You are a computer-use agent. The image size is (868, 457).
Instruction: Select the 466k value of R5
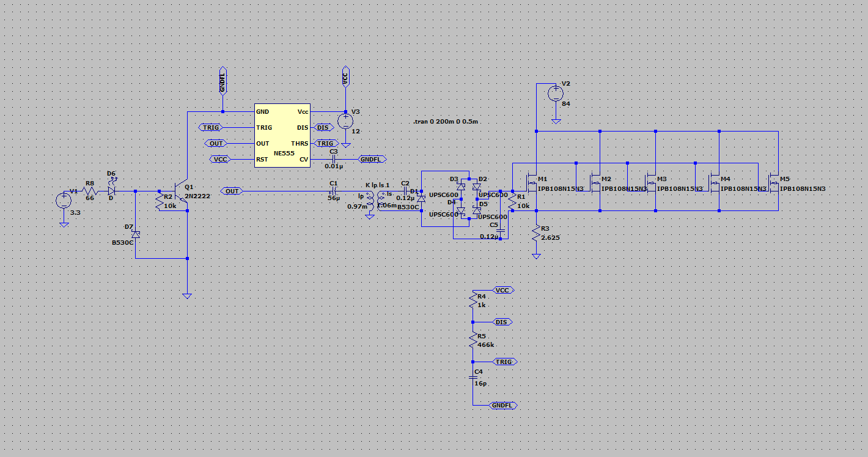click(x=486, y=344)
